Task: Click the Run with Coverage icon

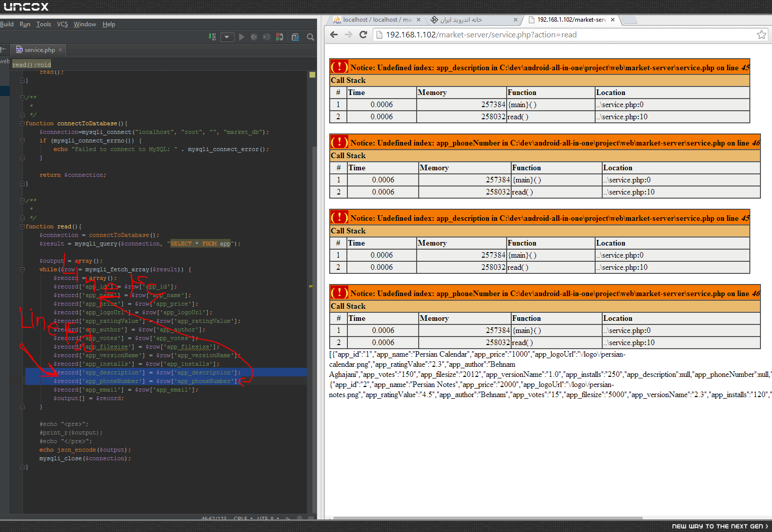Action: click(266, 37)
